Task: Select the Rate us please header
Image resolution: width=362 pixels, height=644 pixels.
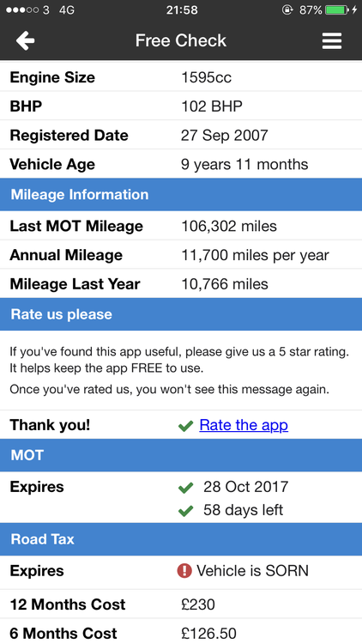Action: [181, 314]
